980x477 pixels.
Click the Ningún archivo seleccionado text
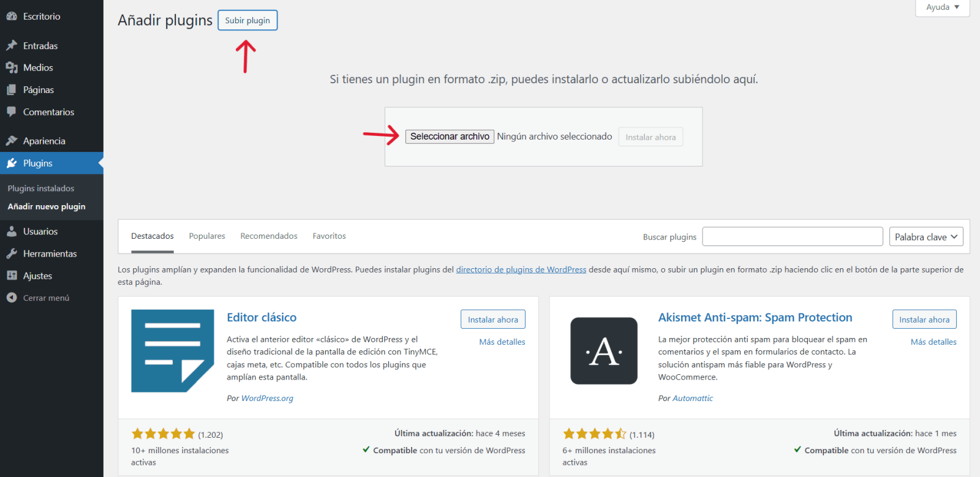554,137
